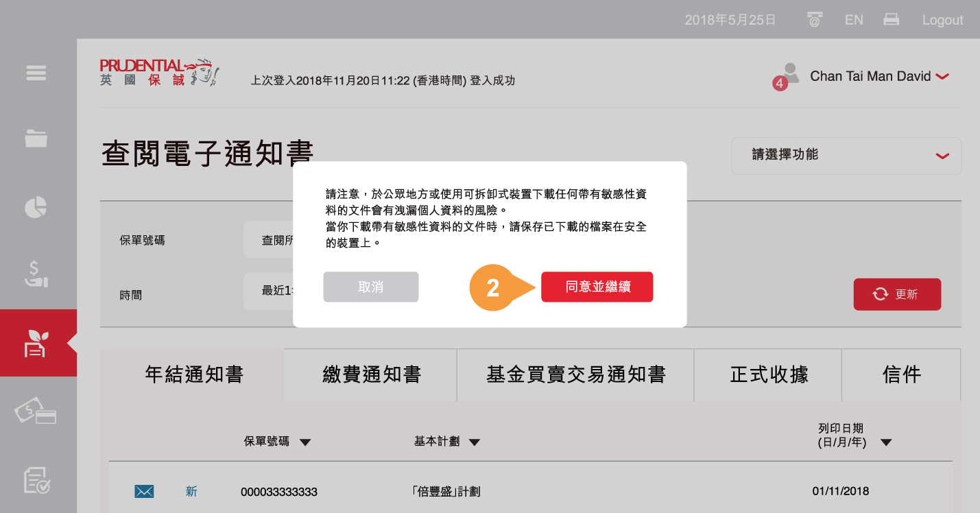Sort by 基本計劃 column arrow

click(474, 442)
